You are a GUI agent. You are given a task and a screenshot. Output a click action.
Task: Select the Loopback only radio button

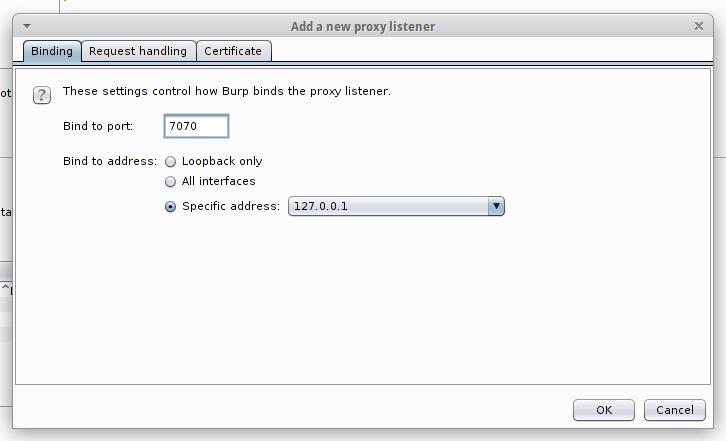coord(171,161)
